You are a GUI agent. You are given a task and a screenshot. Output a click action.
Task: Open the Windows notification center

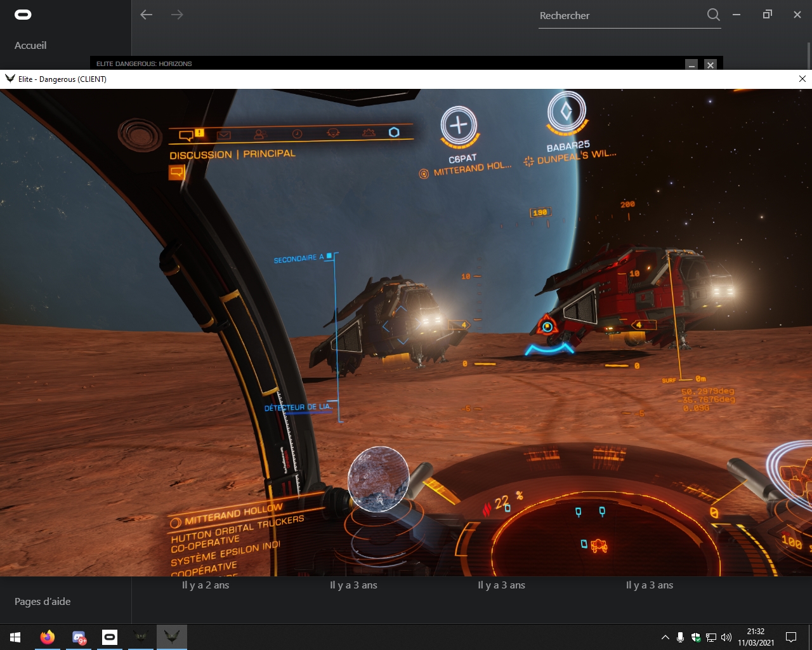click(791, 637)
